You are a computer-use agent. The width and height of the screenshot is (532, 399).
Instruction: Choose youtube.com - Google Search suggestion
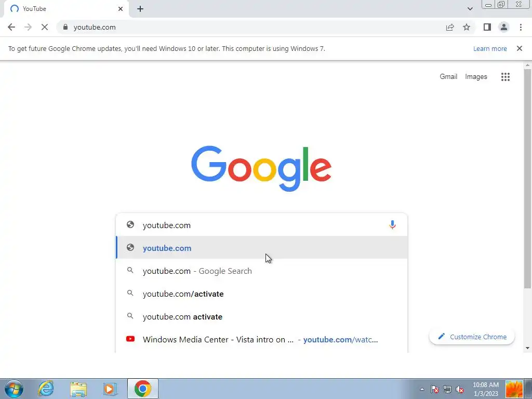[x=261, y=271]
